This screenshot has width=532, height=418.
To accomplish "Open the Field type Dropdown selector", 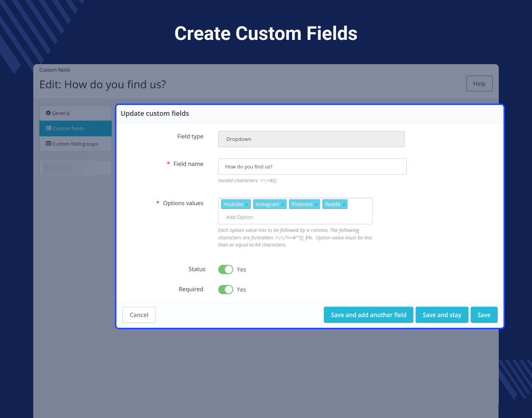I will tap(311, 139).
